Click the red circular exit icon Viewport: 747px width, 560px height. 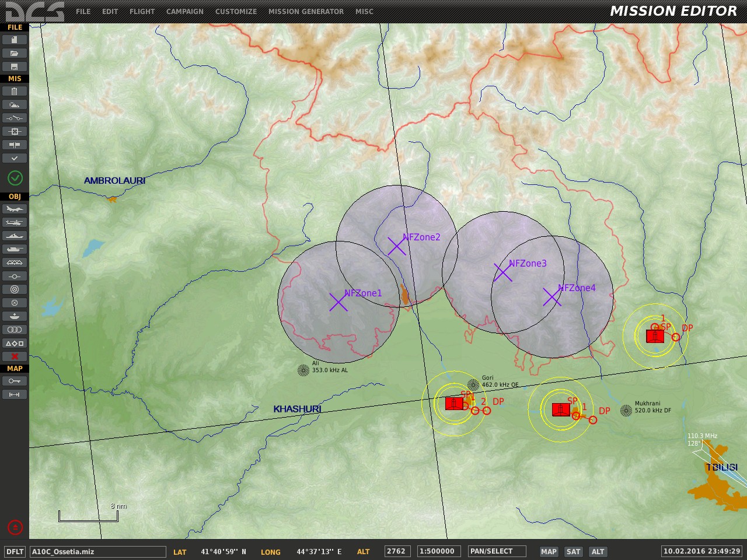(15, 527)
